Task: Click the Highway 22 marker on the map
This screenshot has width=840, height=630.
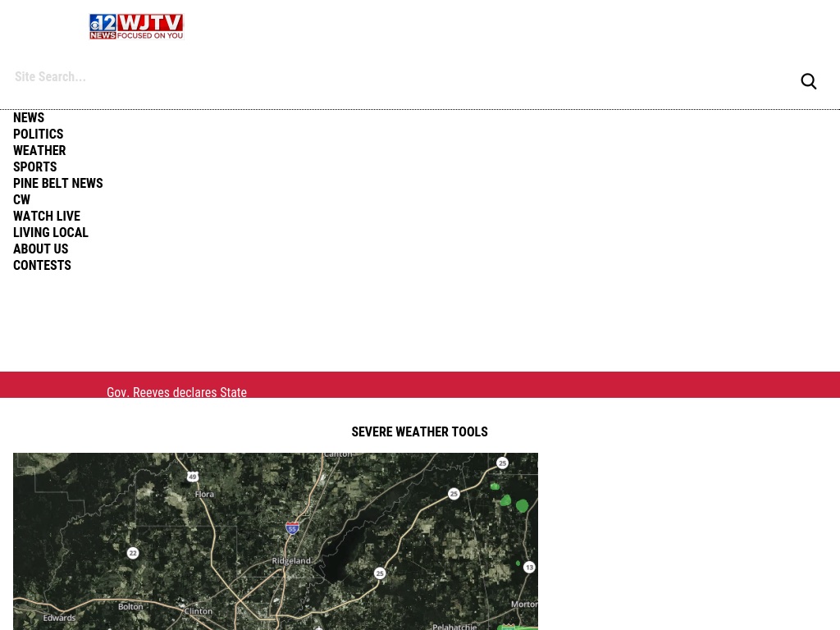Action: [133, 553]
